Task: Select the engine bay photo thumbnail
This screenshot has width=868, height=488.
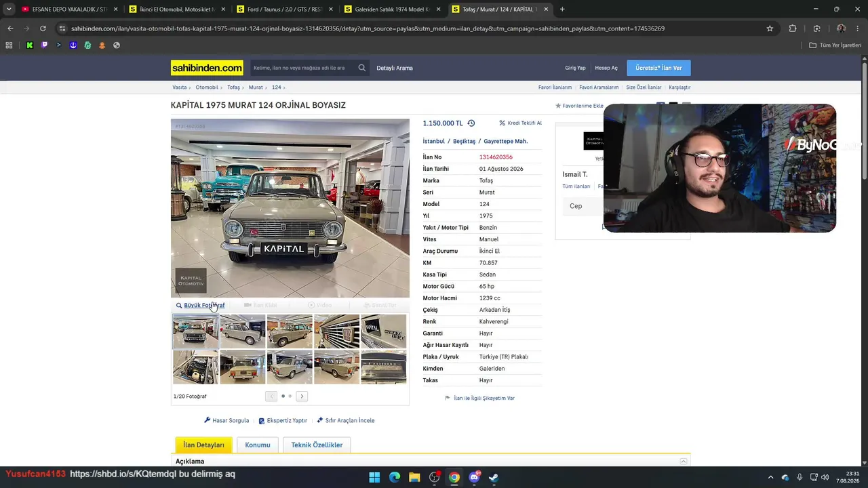Action: coord(195,367)
